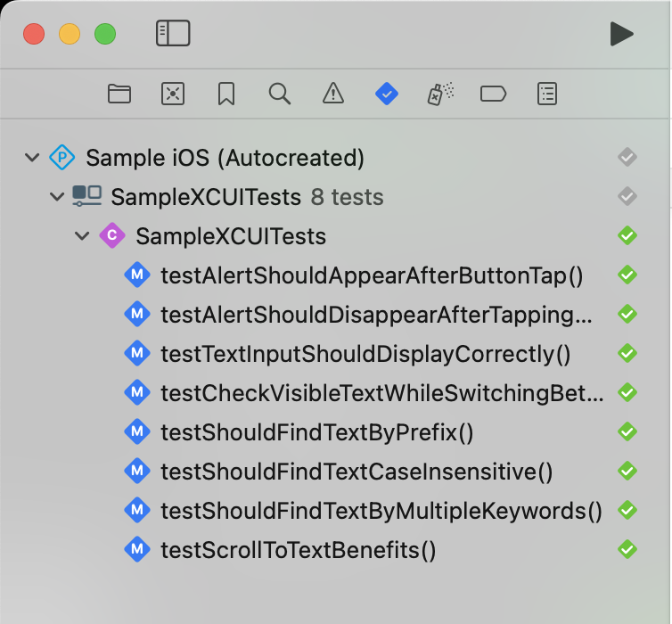
Task: Open the Breakpoint navigator
Action: (493, 94)
